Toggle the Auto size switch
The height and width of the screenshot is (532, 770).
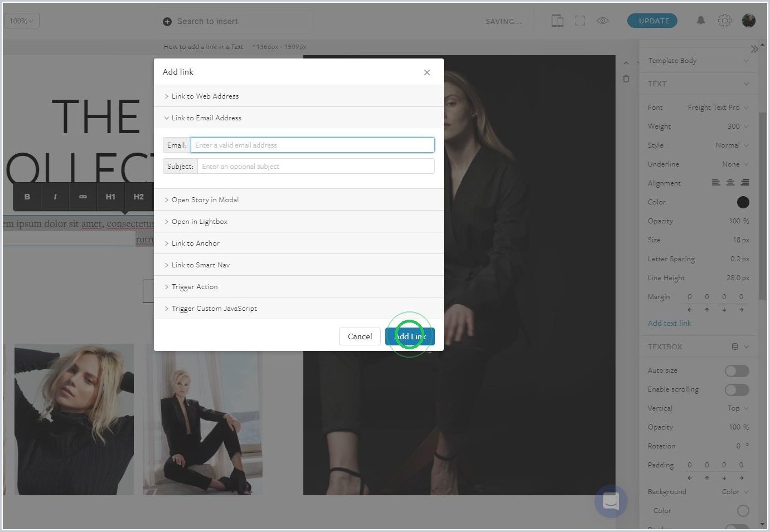tap(737, 371)
